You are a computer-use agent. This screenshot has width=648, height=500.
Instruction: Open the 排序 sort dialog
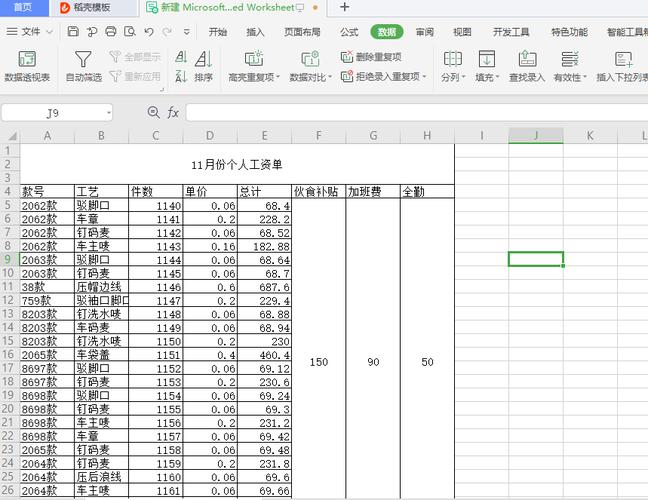coord(203,66)
